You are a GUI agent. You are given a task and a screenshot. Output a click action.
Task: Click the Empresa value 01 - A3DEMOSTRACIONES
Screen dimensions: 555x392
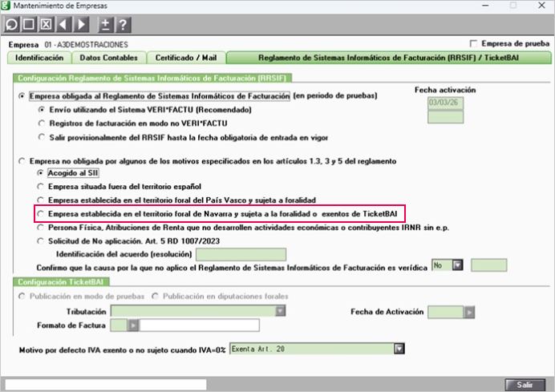click(86, 45)
